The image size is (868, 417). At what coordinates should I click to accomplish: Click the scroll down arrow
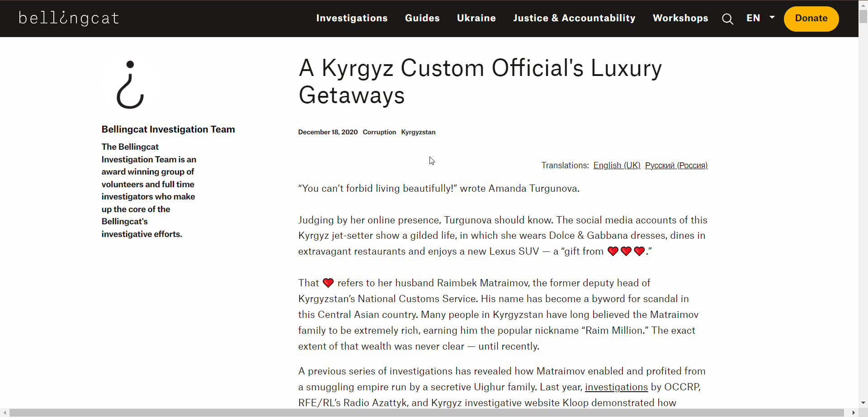point(863,403)
